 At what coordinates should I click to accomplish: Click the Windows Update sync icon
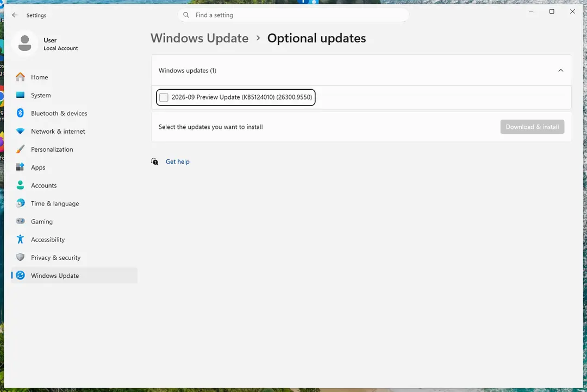(20, 275)
